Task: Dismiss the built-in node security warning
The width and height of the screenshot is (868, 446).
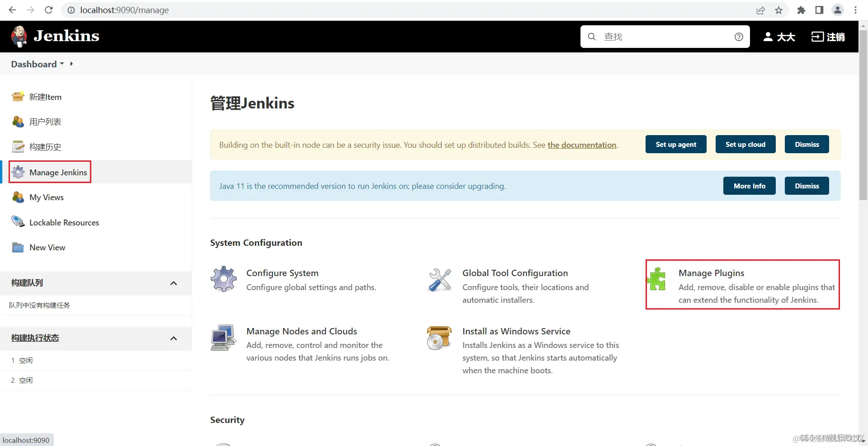Action: 807,144
